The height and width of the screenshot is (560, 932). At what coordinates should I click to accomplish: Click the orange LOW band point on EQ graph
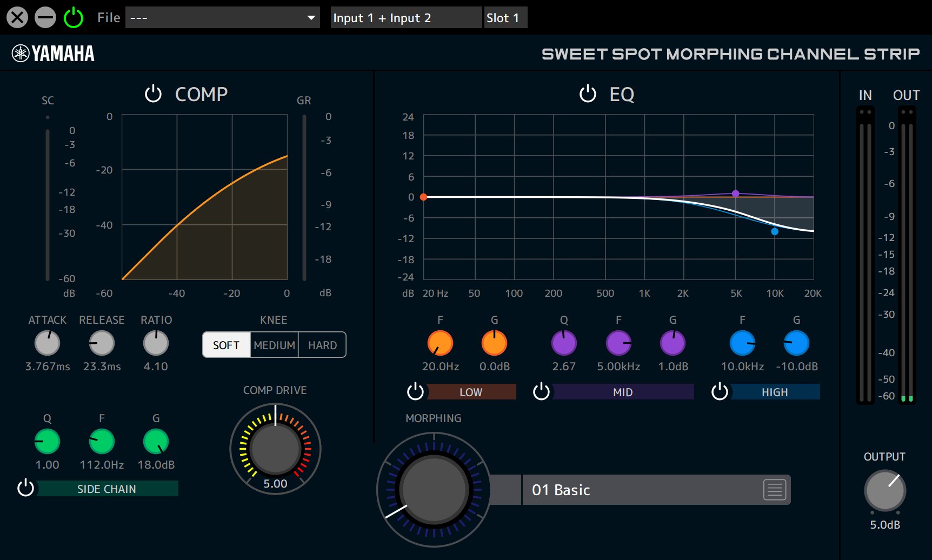tap(424, 197)
